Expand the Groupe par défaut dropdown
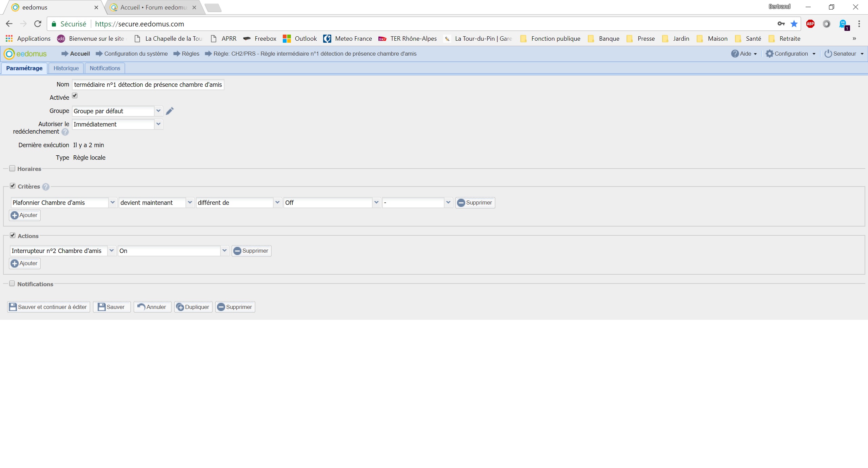This screenshot has height=468, width=868. (x=158, y=111)
